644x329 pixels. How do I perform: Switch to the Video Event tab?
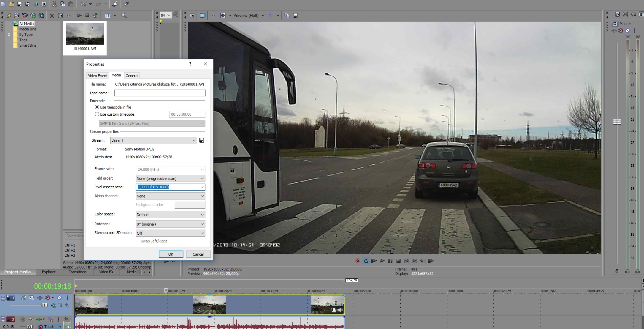point(97,76)
